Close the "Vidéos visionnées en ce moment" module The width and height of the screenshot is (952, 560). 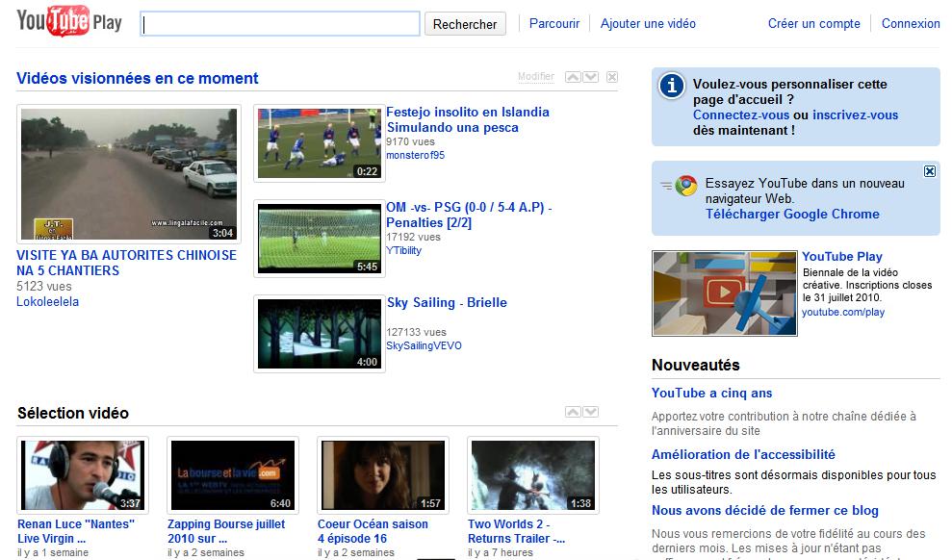[611, 76]
